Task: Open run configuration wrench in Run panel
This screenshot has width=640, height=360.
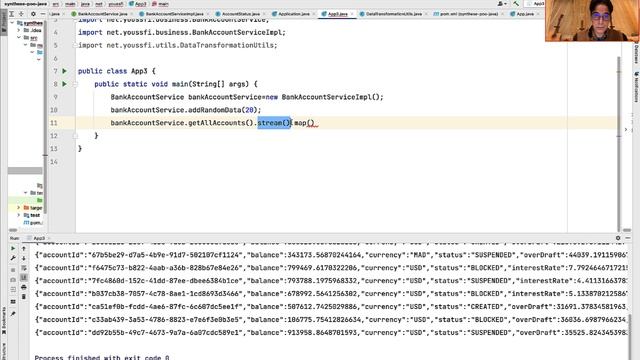Action: point(13,258)
